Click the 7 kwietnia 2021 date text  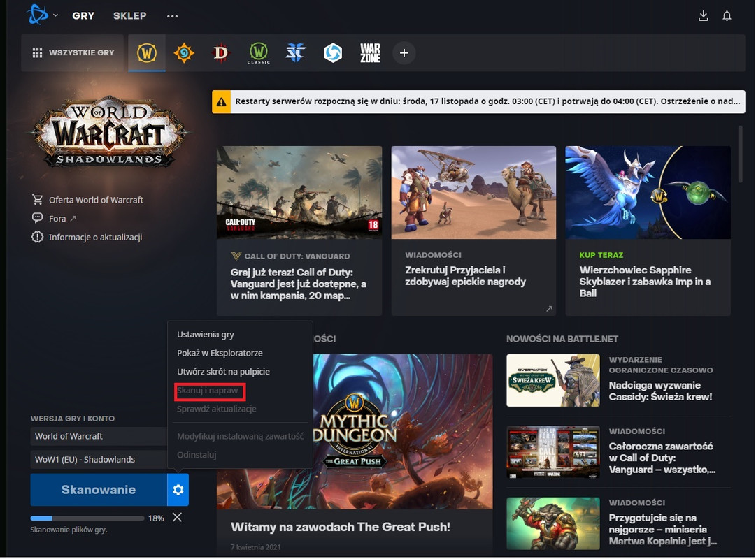click(255, 547)
